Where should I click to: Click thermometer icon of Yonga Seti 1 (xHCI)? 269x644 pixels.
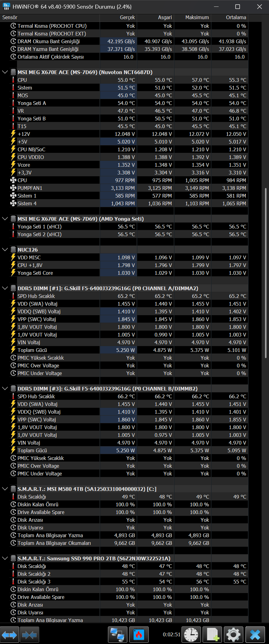(x=13, y=227)
